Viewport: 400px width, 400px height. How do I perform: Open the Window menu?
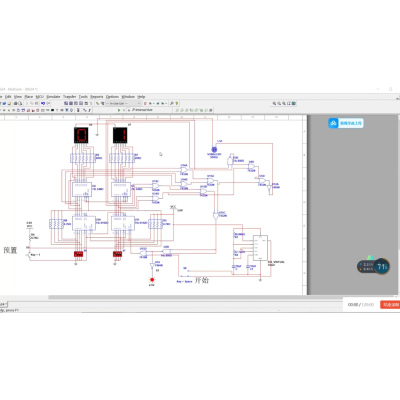click(128, 97)
